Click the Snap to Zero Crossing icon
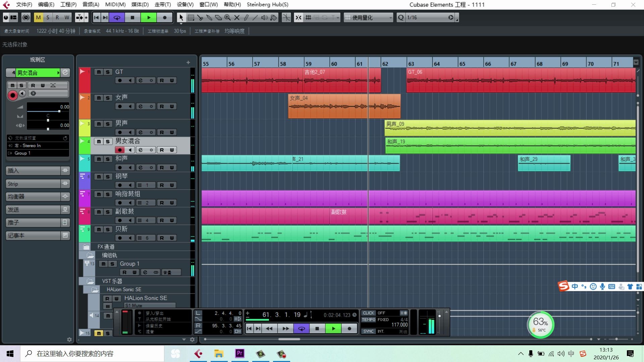 pos(286,17)
